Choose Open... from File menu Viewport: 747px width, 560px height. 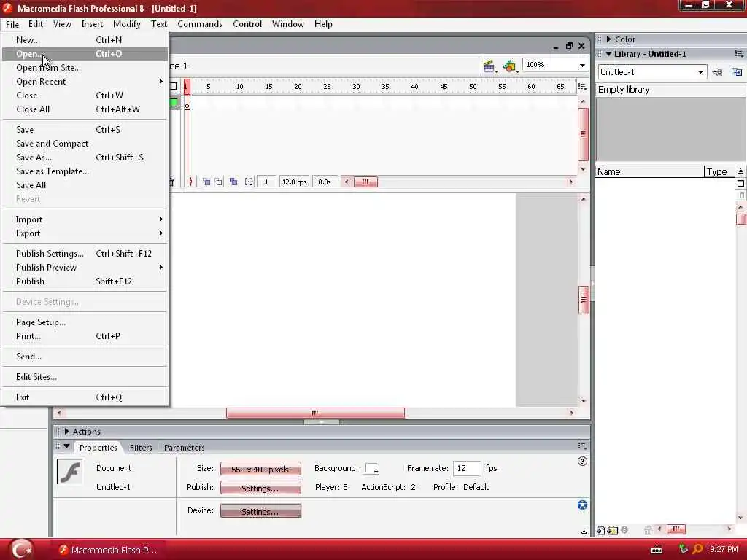[x=85, y=54]
